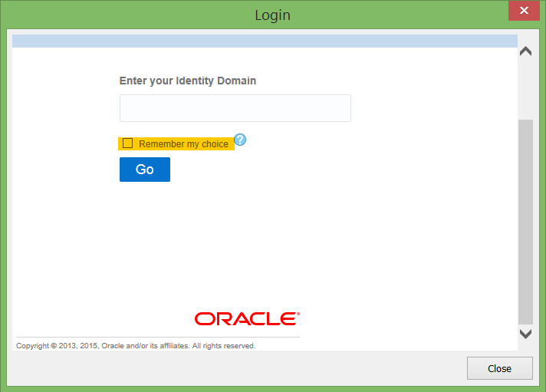
Task: Close the Login dialog with the red X
Action: (524, 11)
